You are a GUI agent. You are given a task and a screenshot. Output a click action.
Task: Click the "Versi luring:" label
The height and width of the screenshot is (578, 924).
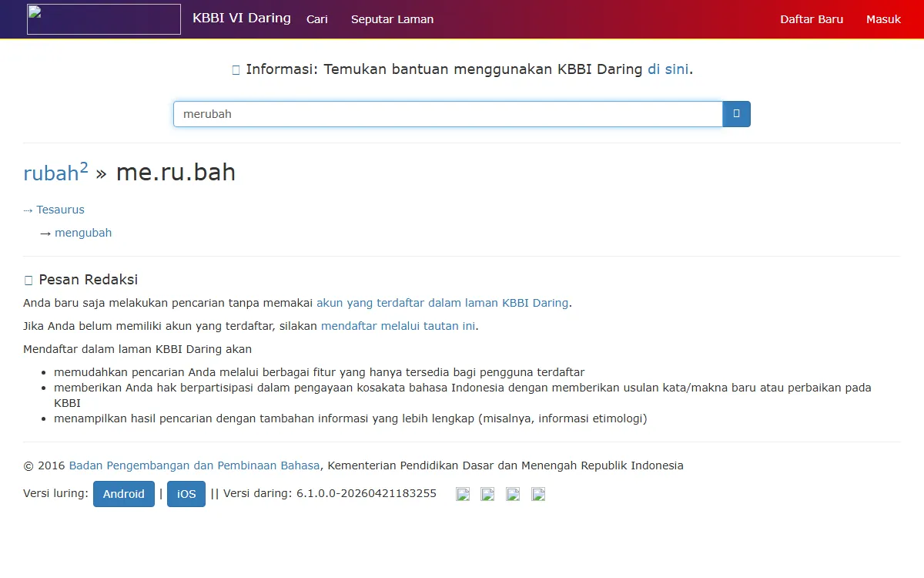point(55,493)
